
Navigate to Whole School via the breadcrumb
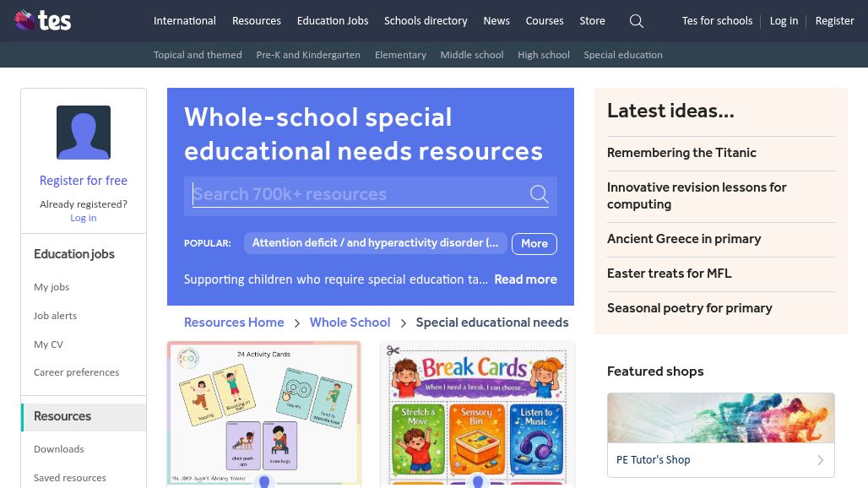click(350, 323)
